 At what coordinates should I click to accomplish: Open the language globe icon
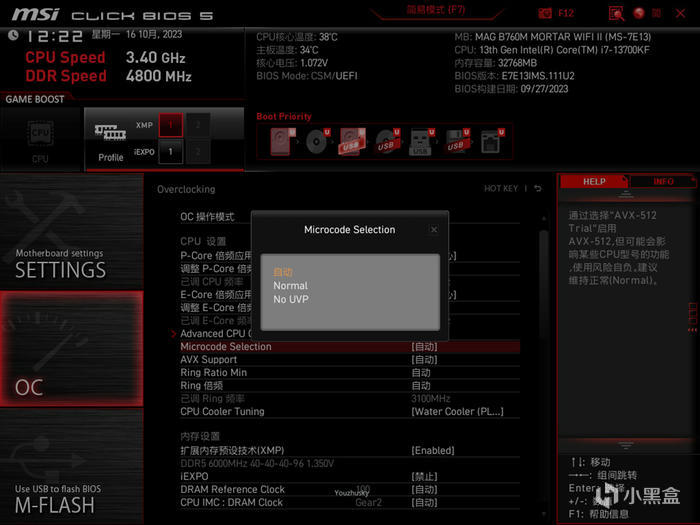pyautogui.click(x=639, y=13)
